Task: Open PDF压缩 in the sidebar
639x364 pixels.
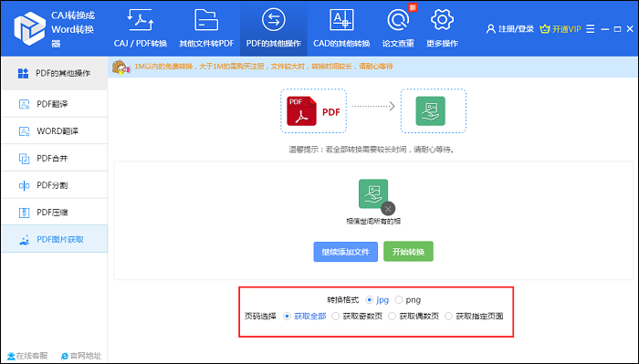Action: pyautogui.click(x=55, y=213)
